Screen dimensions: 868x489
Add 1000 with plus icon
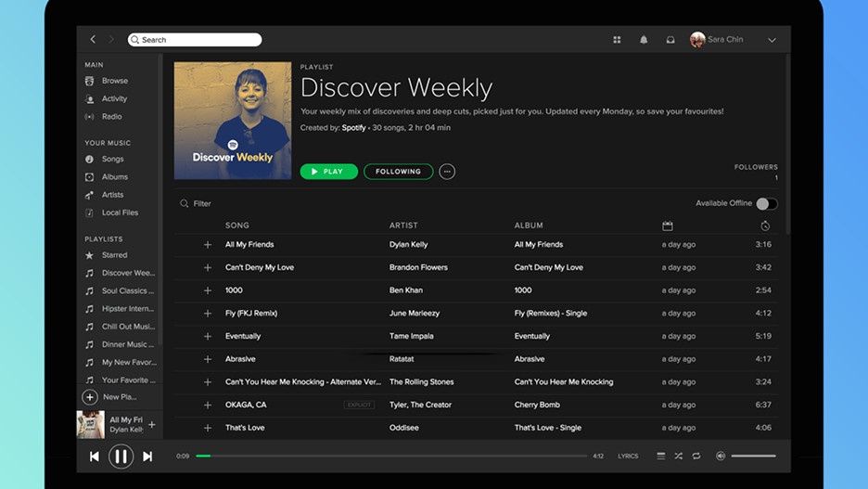point(208,290)
